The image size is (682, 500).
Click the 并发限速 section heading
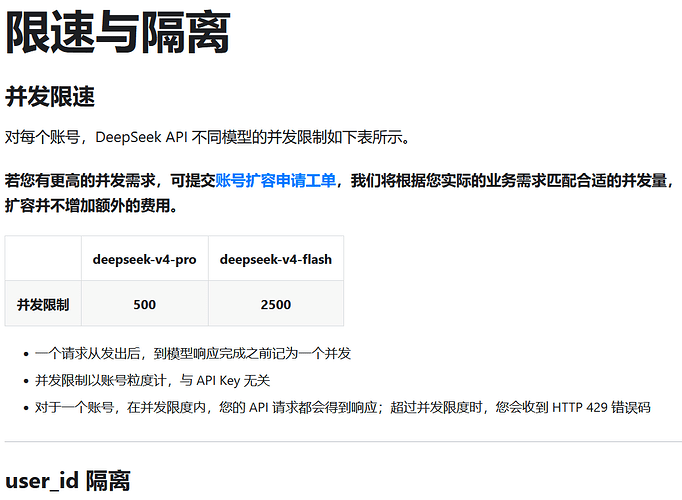50,97
